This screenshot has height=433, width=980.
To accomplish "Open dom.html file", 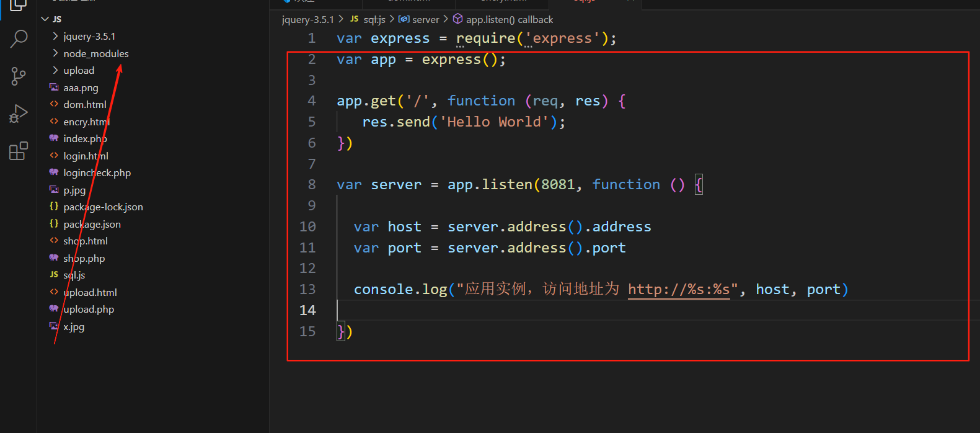I will tap(85, 105).
